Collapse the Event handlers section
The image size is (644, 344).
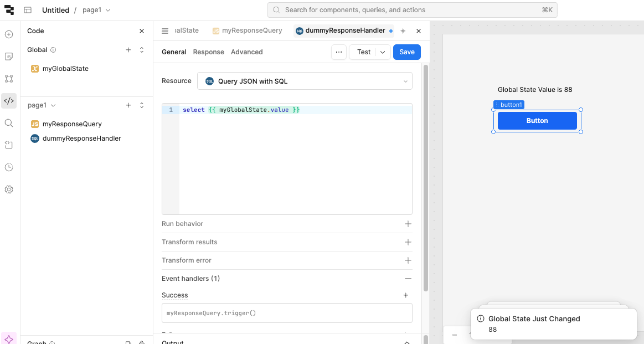pyautogui.click(x=408, y=279)
